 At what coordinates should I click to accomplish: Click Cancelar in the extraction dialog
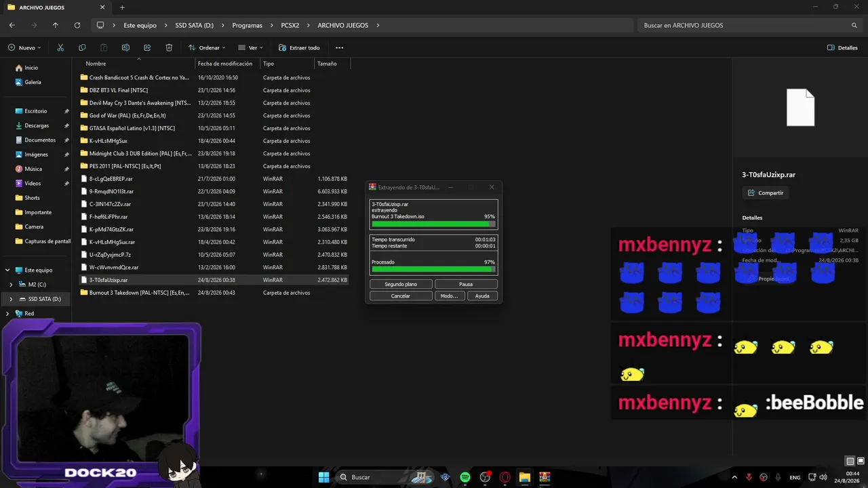pos(401,296)
